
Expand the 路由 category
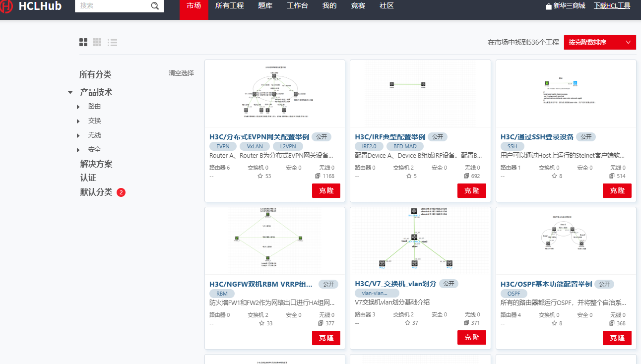pyautogui.click(x=78, y=107)
